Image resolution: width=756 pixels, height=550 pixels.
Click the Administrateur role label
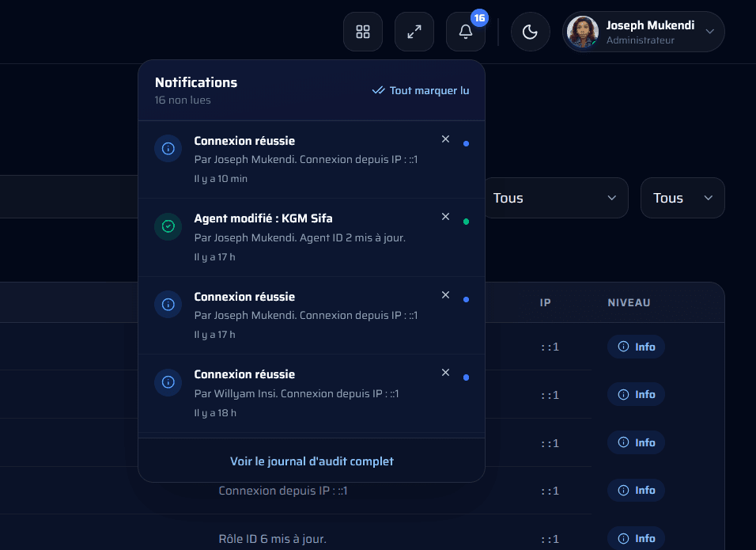click(x=641, y=40)
